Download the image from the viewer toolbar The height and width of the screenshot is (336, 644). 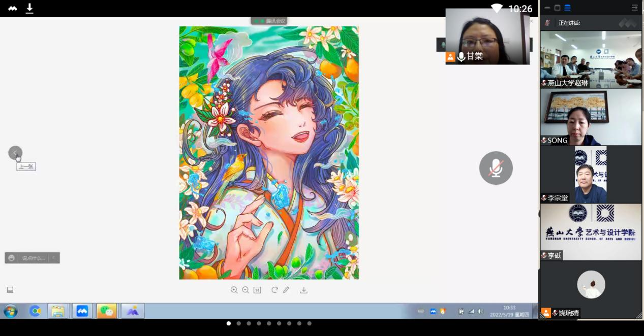[304, 290]
